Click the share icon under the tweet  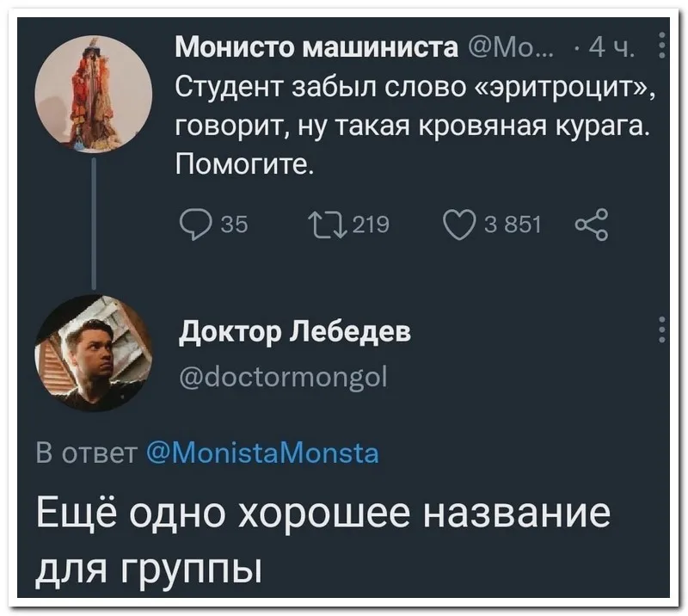click(593, 225)
